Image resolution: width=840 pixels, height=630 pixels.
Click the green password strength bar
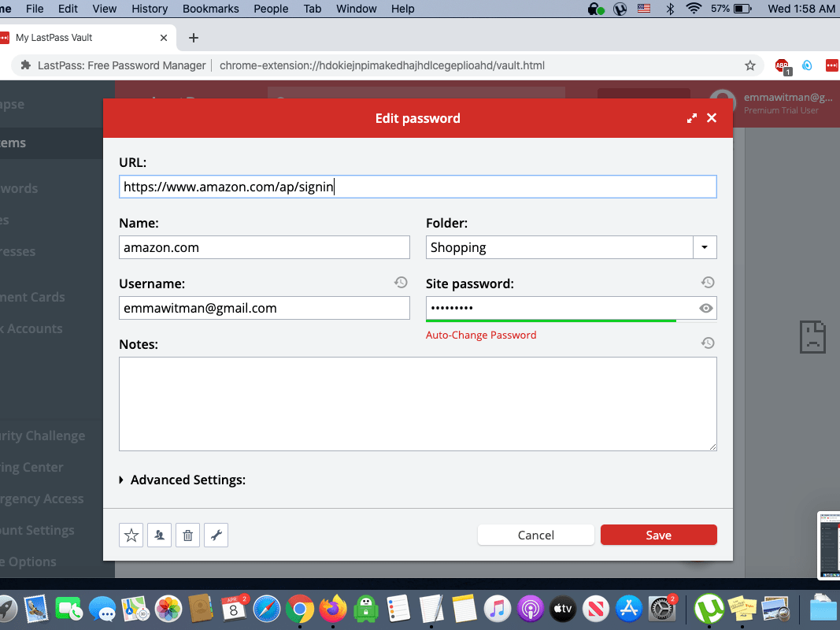point(551,321)
